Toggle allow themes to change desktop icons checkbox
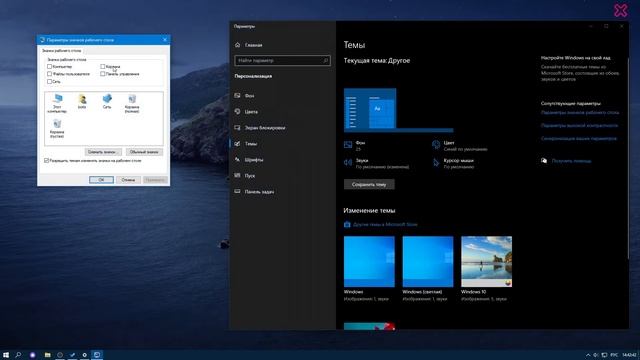 click(x=46, y=161)
